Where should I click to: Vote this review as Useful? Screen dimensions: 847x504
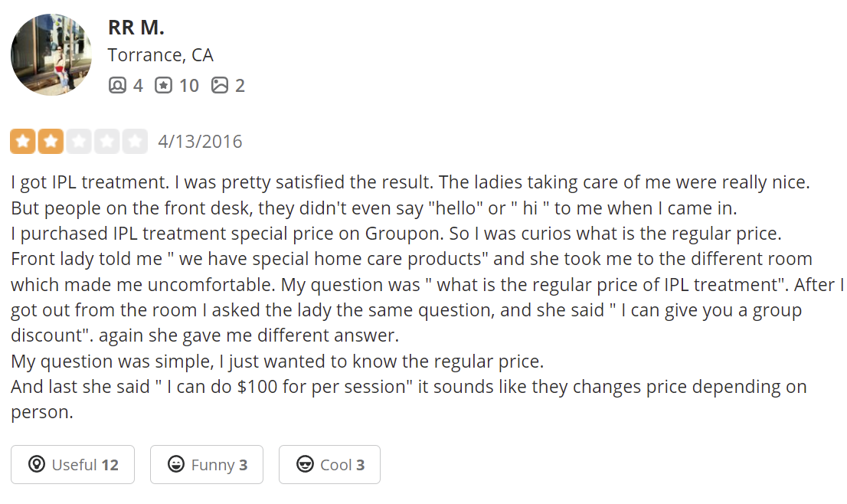(x=73, y=465)
